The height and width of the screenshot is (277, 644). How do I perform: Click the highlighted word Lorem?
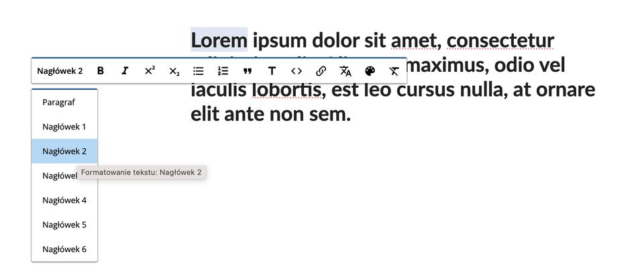pyautogui.click(x=219, y=40)
